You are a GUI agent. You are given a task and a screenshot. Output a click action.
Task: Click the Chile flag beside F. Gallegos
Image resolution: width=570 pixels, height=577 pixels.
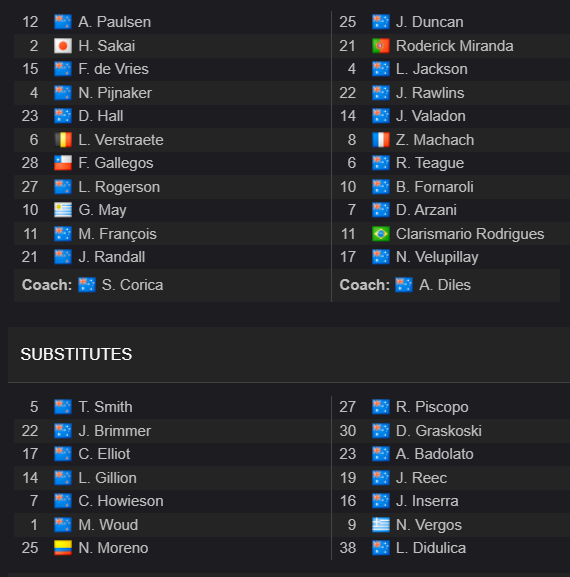[63, 163]
